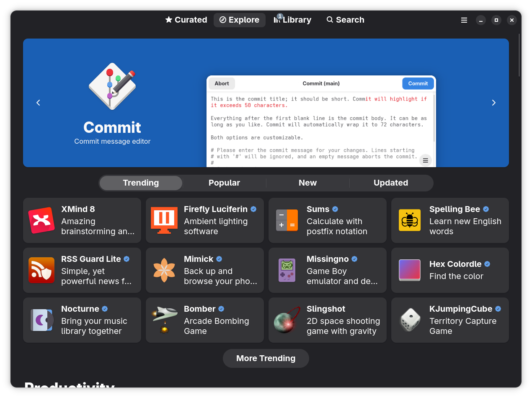Click 'Ambient lighting software' description

[216, 226]
